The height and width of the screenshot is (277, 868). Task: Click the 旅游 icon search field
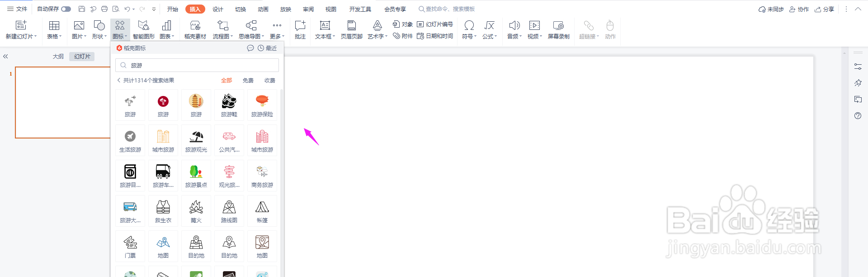point(197,65)
